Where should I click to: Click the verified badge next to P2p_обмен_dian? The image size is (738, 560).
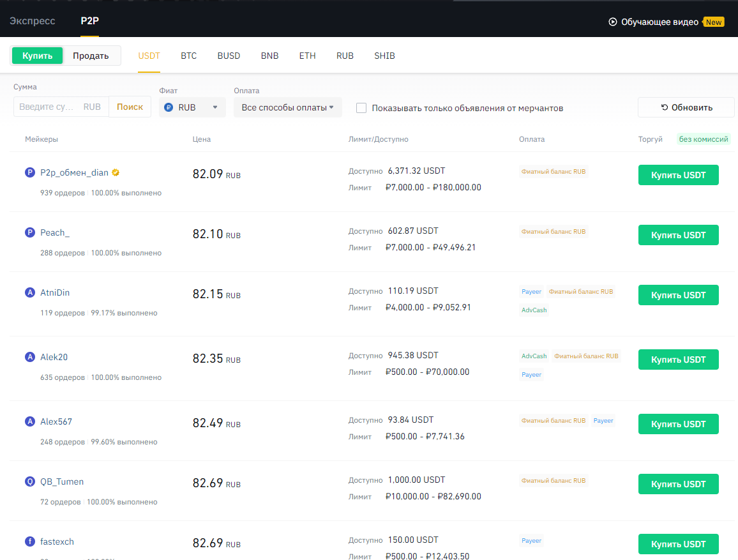(x=116, y=172)
